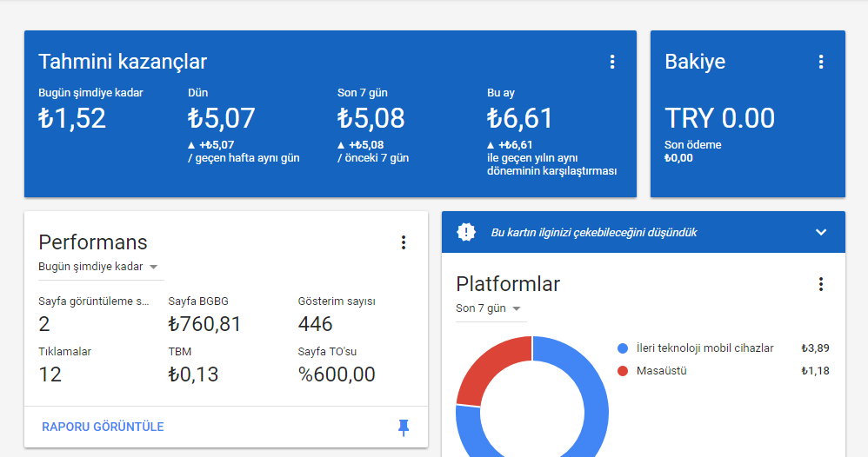Pin the Performans card with the pin icon
The image size is (868, 457).
(x=404, y=427)
